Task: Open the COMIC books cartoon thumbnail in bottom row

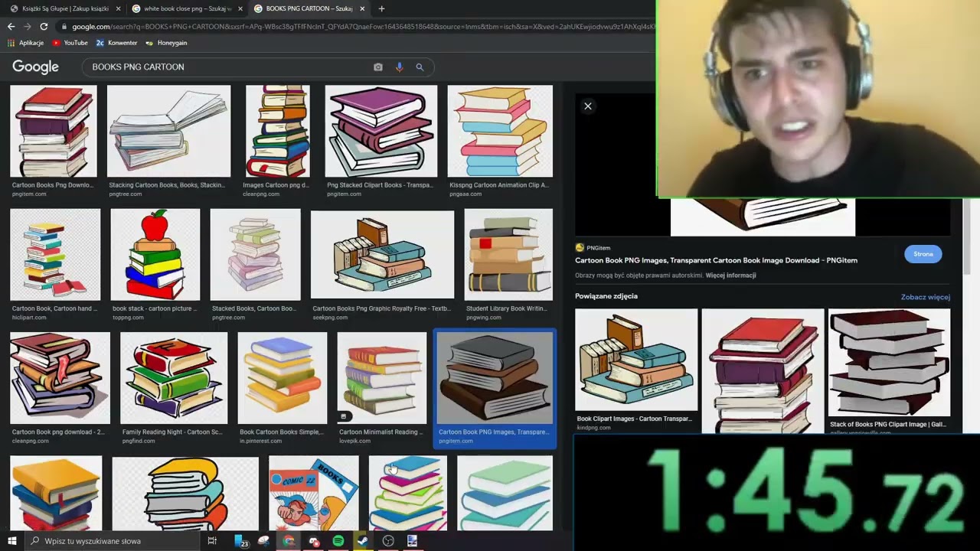Action: (x=314, y=493)
